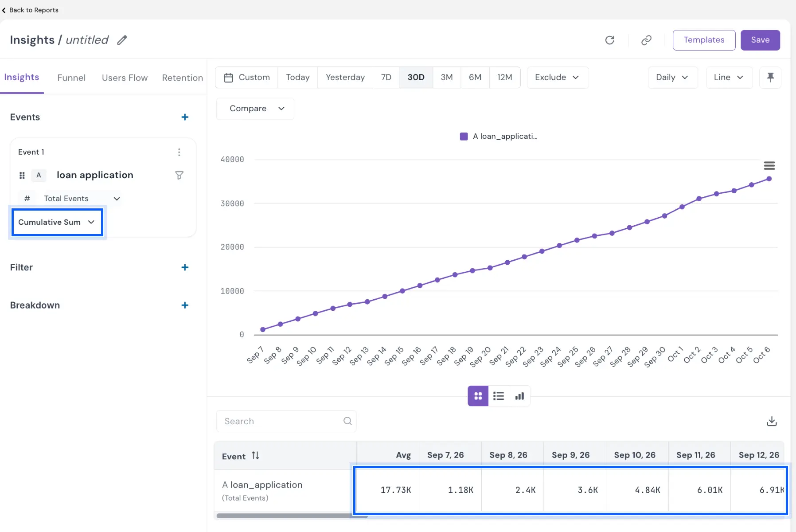This screenshot has width=796, height=532.
Task: Toggle the loan_application legend swatch
Action: [x=464, y=136]
